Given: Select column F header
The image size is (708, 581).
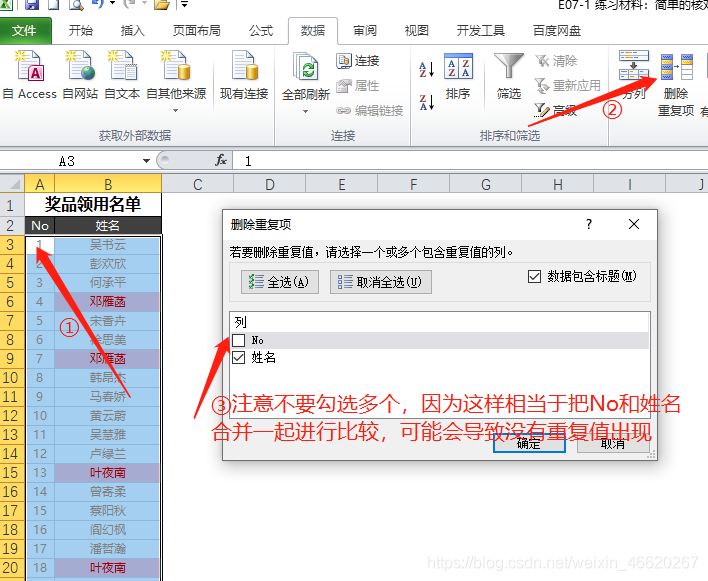Looking at the screenshot, I should pyautogui.click(x=414, y=184).
